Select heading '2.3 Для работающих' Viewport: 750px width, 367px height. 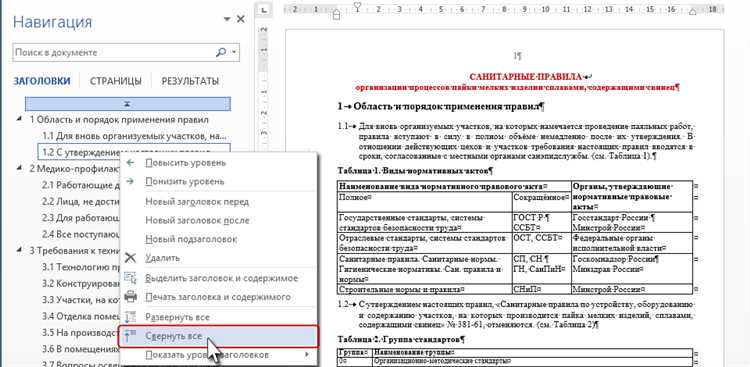(x=80, y=217)
